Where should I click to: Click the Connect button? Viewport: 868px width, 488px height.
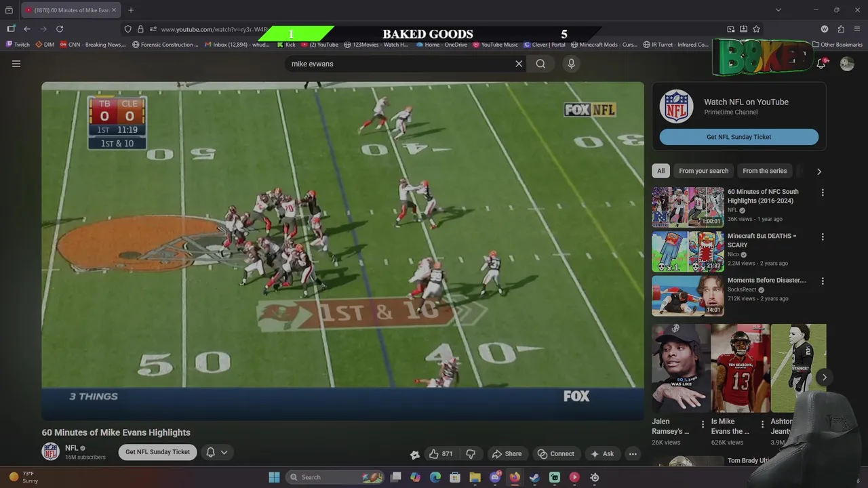coord(555,453)
